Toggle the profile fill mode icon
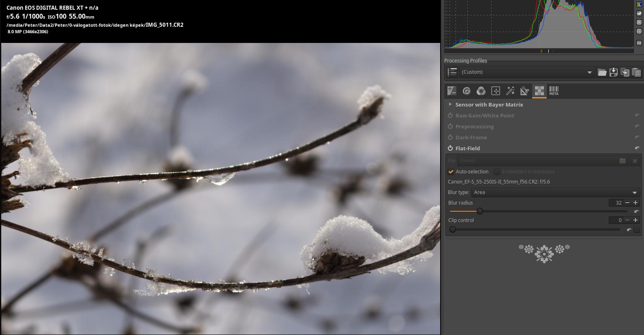644x335 pixels. pyautogui.click(x=452, y=73)
